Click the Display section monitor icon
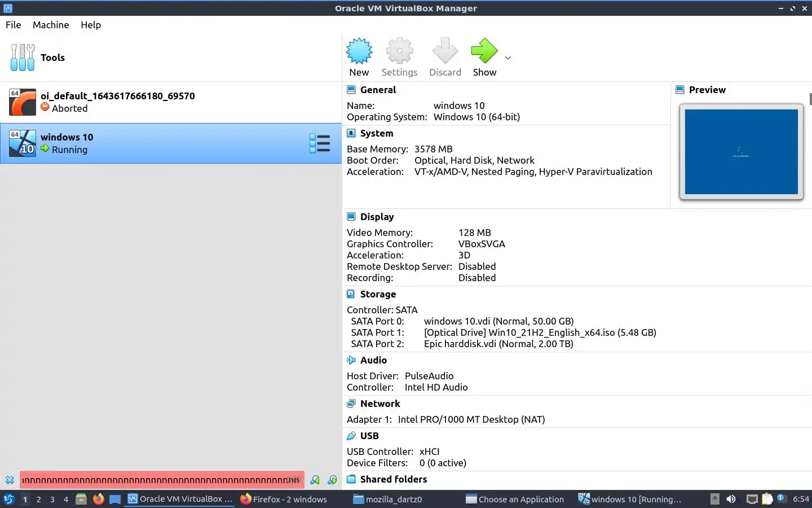 (x=351, y=217)
